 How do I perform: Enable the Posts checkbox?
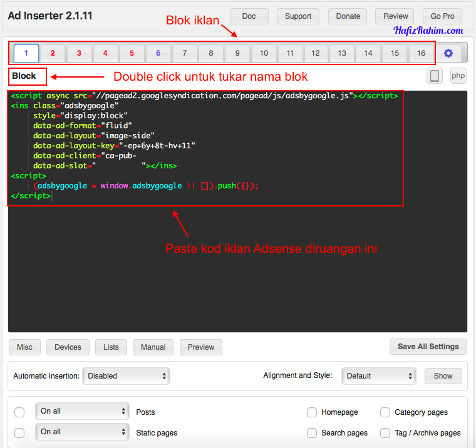coord(19,412)
